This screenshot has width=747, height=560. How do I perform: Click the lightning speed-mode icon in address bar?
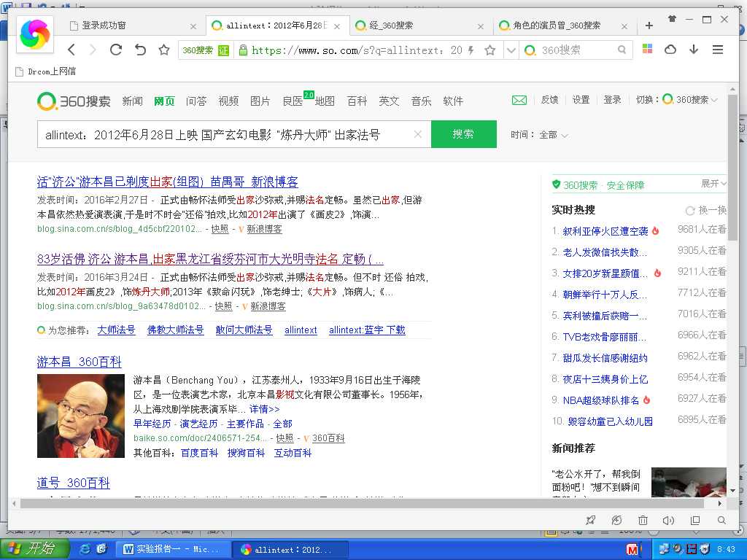pyautogui.click(x=471, y=50)
